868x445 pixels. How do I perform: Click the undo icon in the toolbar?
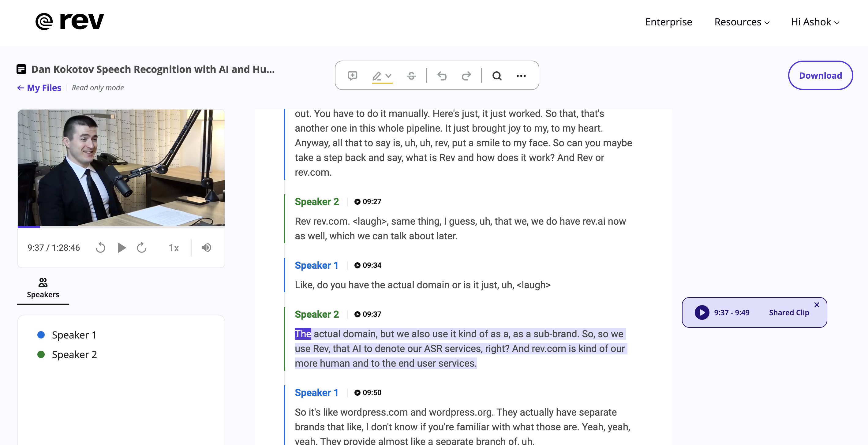442,76
